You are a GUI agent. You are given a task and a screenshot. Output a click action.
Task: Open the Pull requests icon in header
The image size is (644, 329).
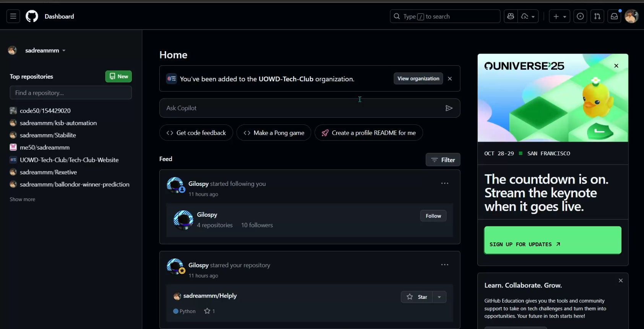tap(597, 16)
